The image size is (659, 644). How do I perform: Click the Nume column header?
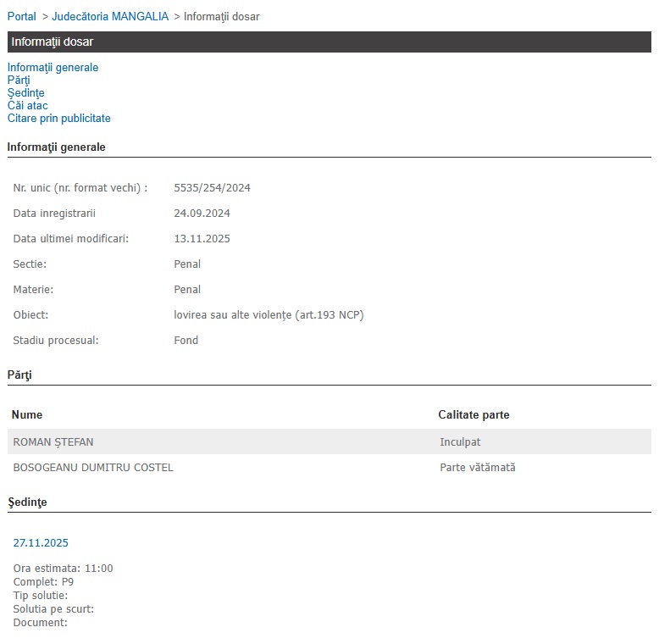coord(27,414)
